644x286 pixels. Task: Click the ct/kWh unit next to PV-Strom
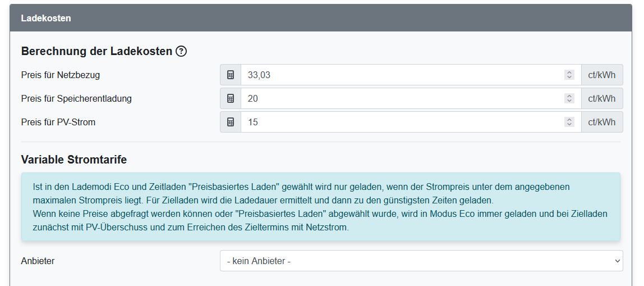click(601, 122)
